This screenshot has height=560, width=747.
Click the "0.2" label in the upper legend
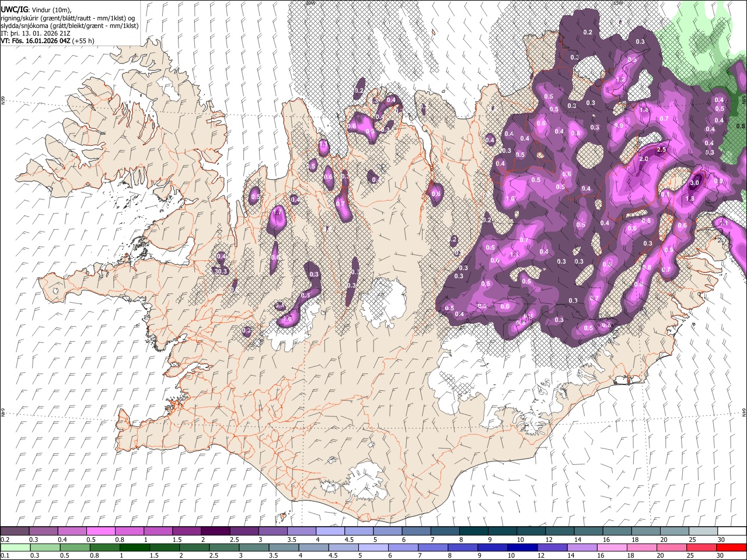(5, 539)
